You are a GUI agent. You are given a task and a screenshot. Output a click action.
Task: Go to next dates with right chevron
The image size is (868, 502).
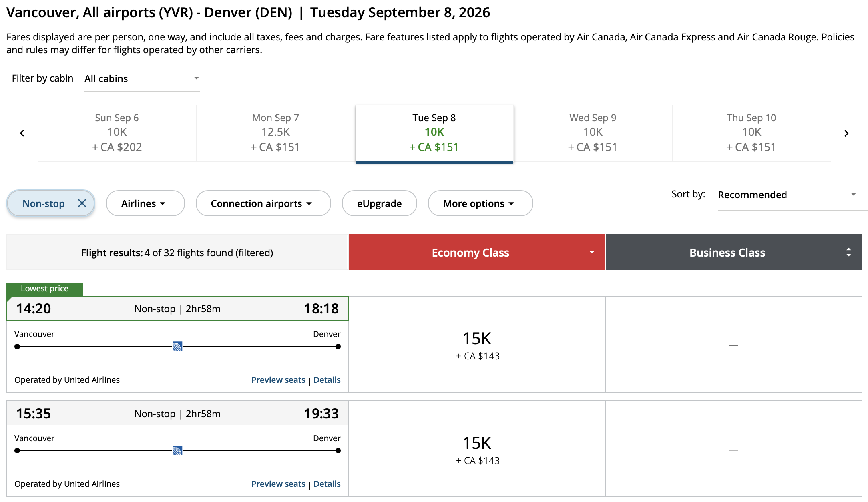pyautogui.click(x=846, y=133)
